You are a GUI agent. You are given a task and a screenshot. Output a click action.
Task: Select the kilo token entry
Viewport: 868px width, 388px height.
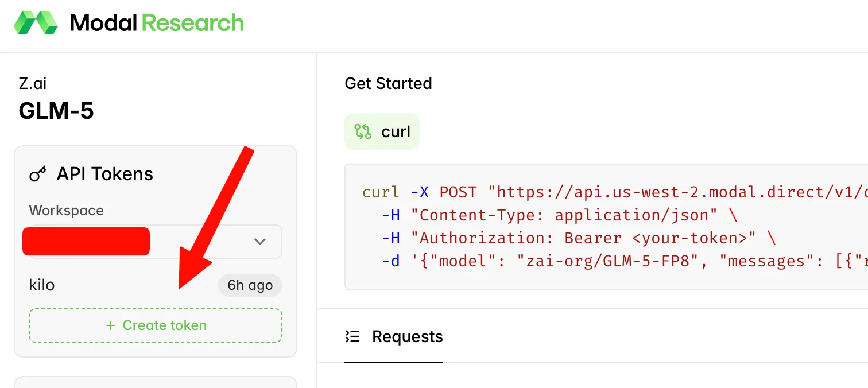tap(42, 285)
